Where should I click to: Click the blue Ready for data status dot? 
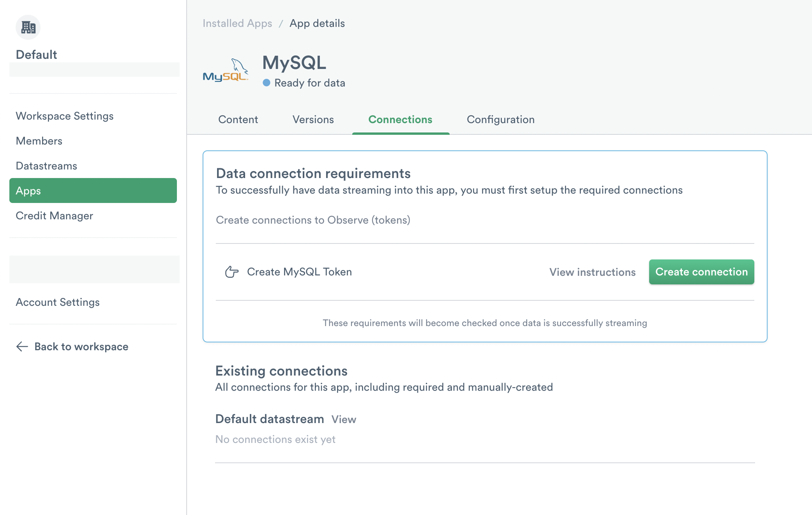[267, 83]
